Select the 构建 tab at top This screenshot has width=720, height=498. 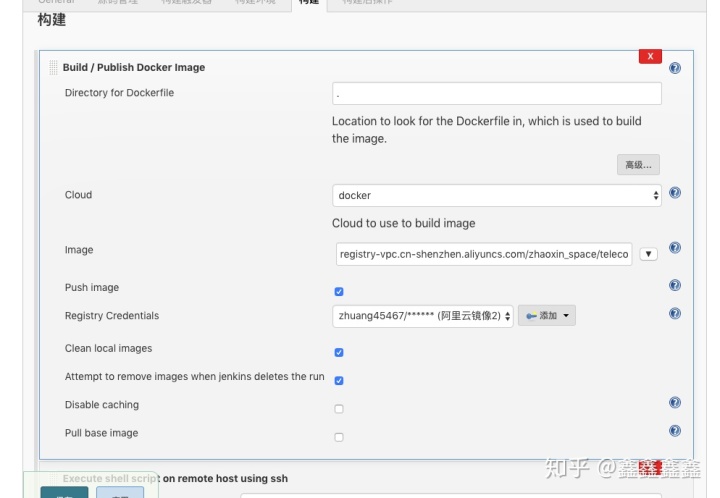pos(309,4)
